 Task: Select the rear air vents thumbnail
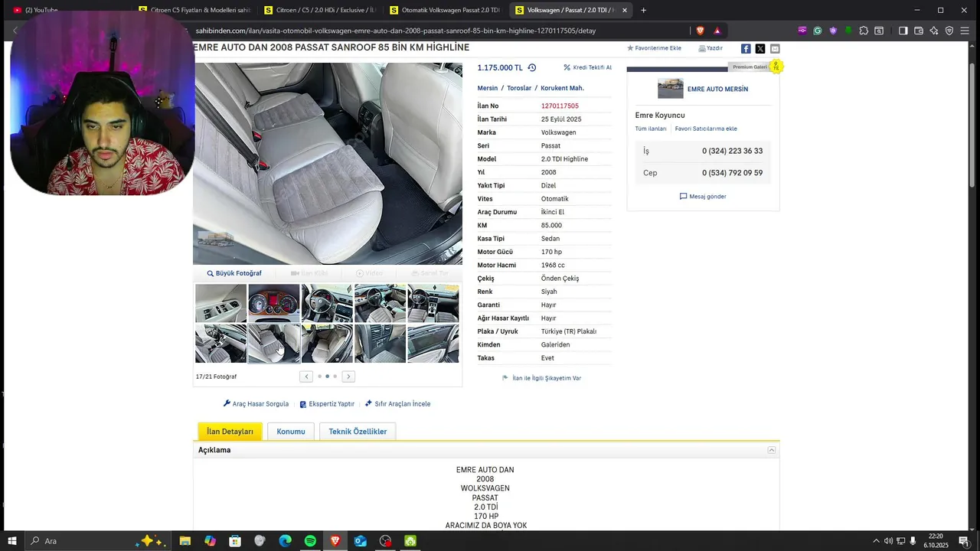click(x=380, y=344)
